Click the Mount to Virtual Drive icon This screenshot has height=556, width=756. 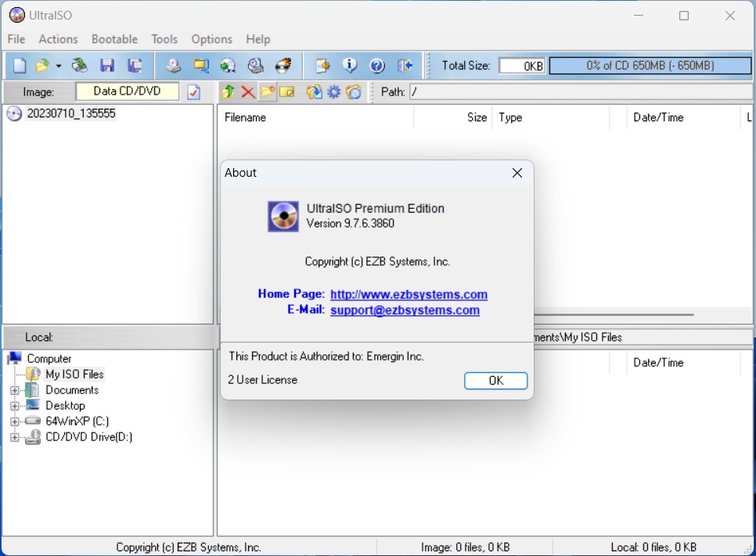coord(256,66)
